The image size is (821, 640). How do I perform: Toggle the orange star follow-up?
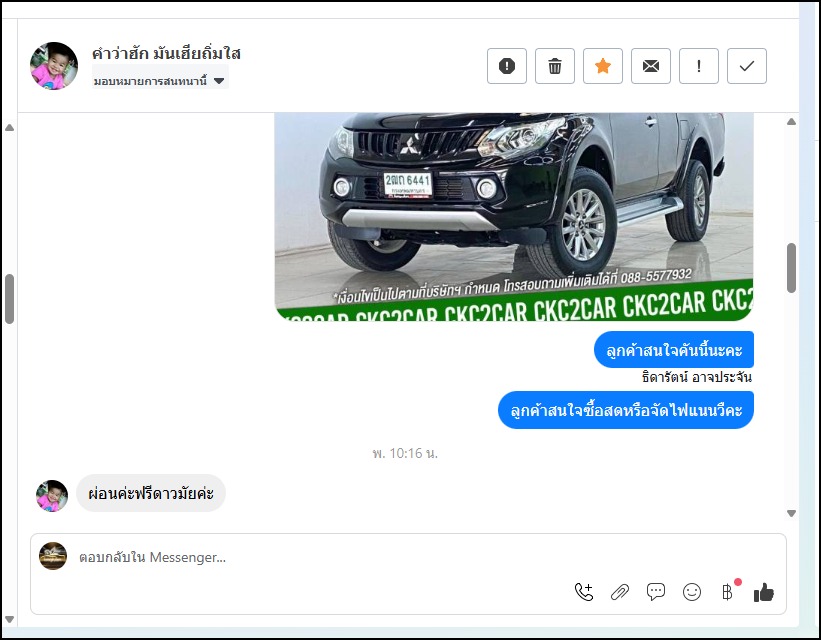pos(603,66)
